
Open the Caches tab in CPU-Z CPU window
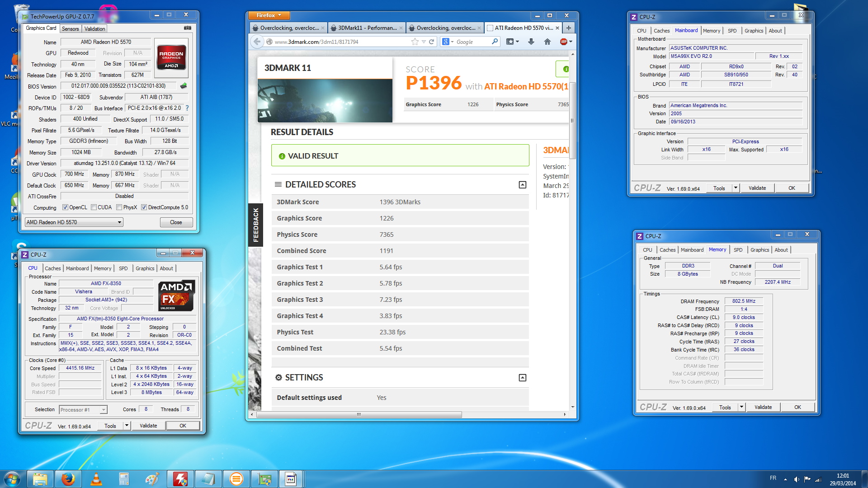pyautogui.click(x=52, y=268)
